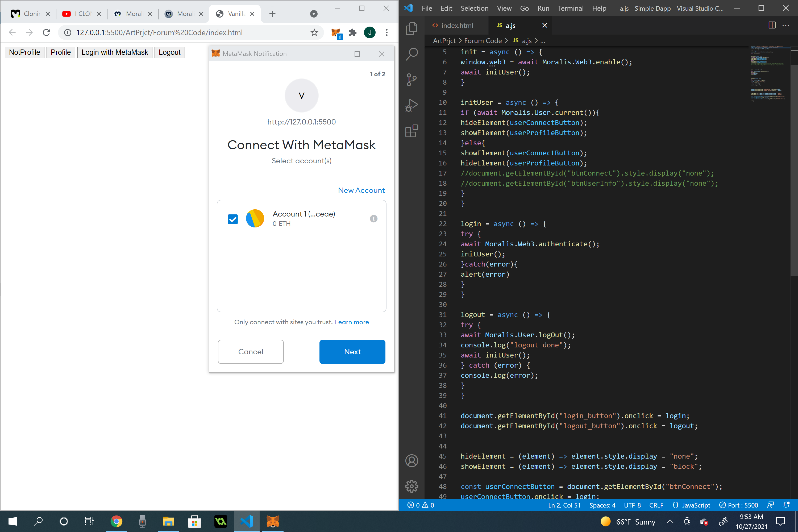The image size is (798, 532).
Task: Open new Chrome tab with plus
Action: coord(272,14)
